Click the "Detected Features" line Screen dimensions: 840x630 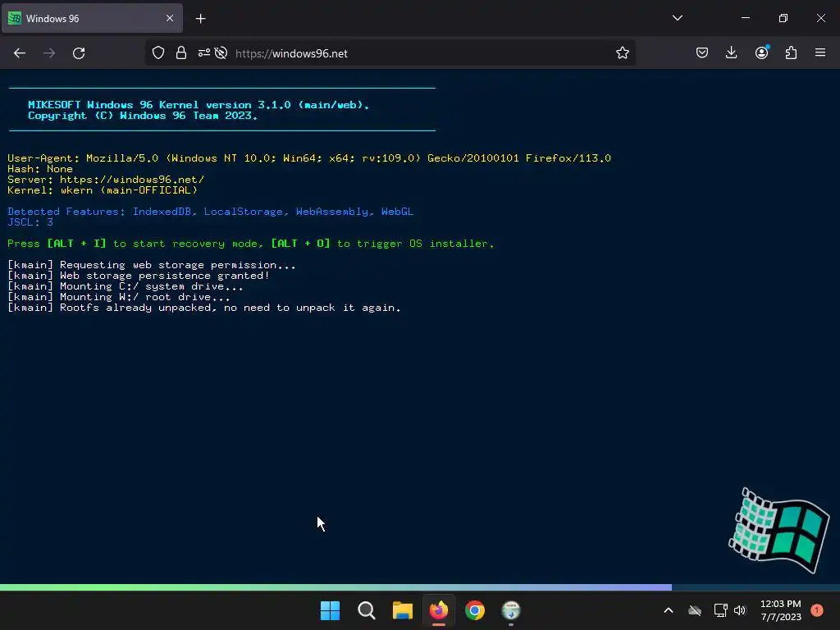click(x=211, y=212)
